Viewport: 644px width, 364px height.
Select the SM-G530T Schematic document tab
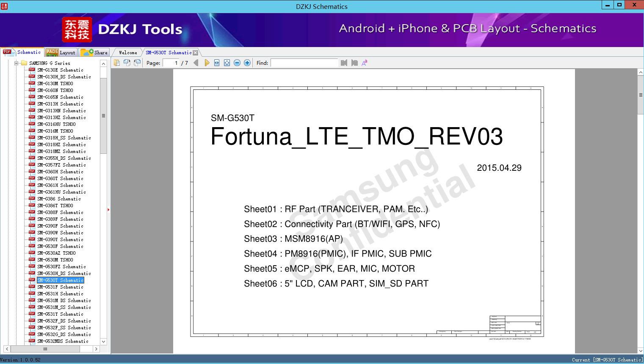[x=169, y=53]
